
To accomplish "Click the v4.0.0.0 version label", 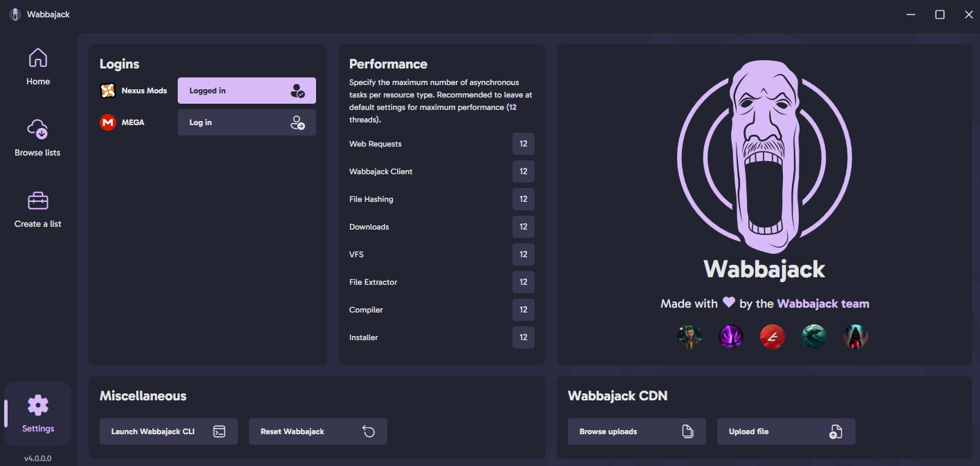I will [38, 458].
